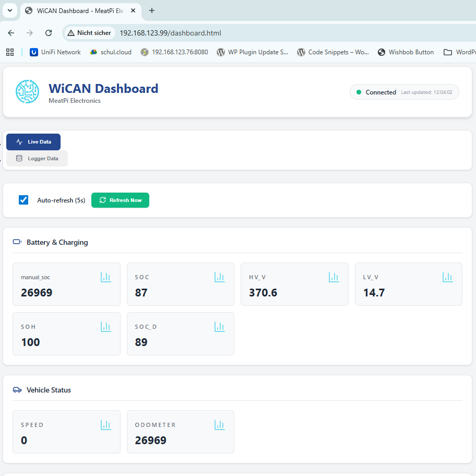This screenshot has height=476, width=476.
Task: Switch to the Logger Data tab
Action: click(37, 158)
